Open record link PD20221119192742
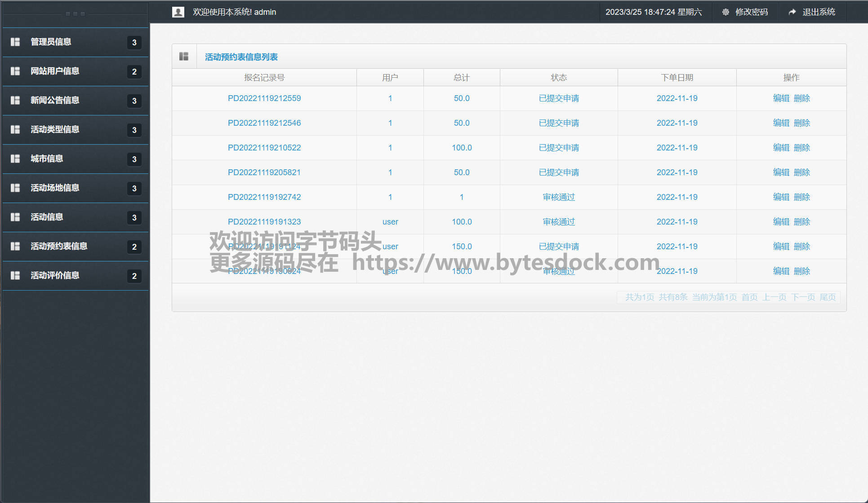This screenshot has height=503, width=868. point(264,197)
